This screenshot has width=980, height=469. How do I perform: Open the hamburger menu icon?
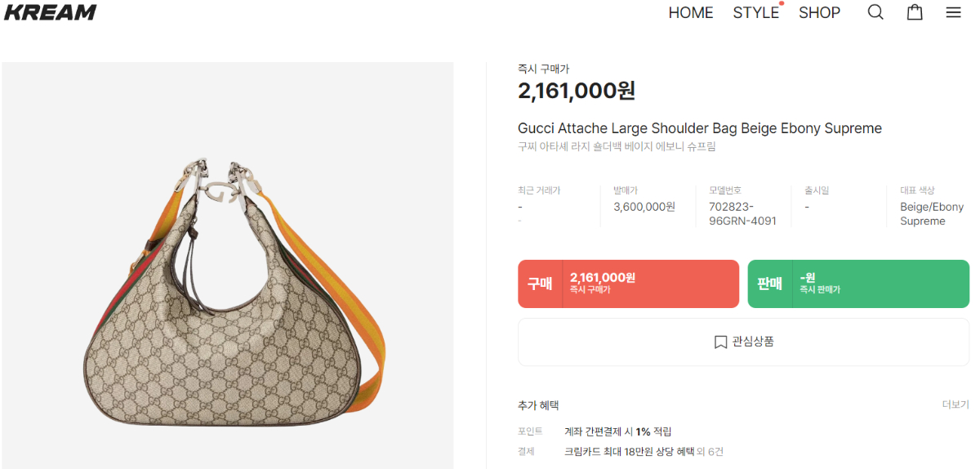[953, 12]
